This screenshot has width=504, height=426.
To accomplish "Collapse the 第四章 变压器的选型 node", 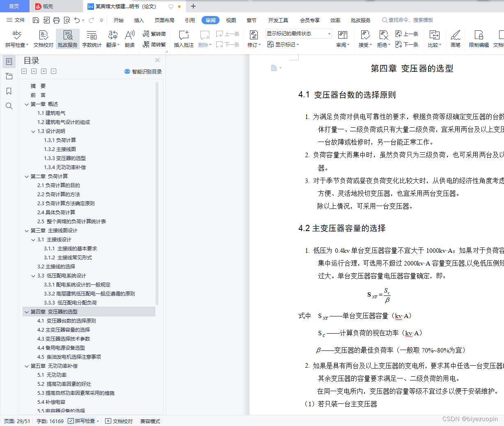I will tap(27, 312).
